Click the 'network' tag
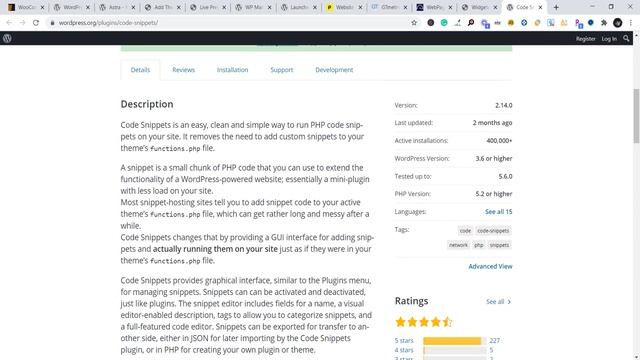Viewport: 640px width, 360px height. click(458, 245)
